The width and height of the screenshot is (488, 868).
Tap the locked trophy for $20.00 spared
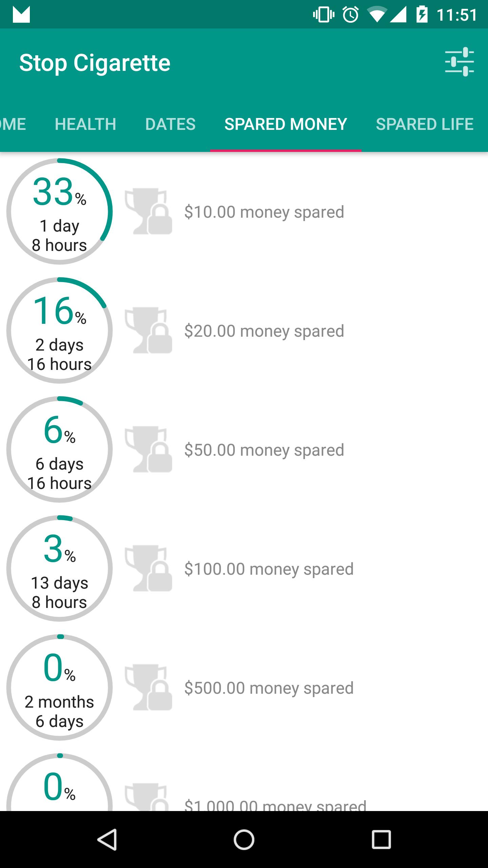pyautogui.click(x=148, y=331)
